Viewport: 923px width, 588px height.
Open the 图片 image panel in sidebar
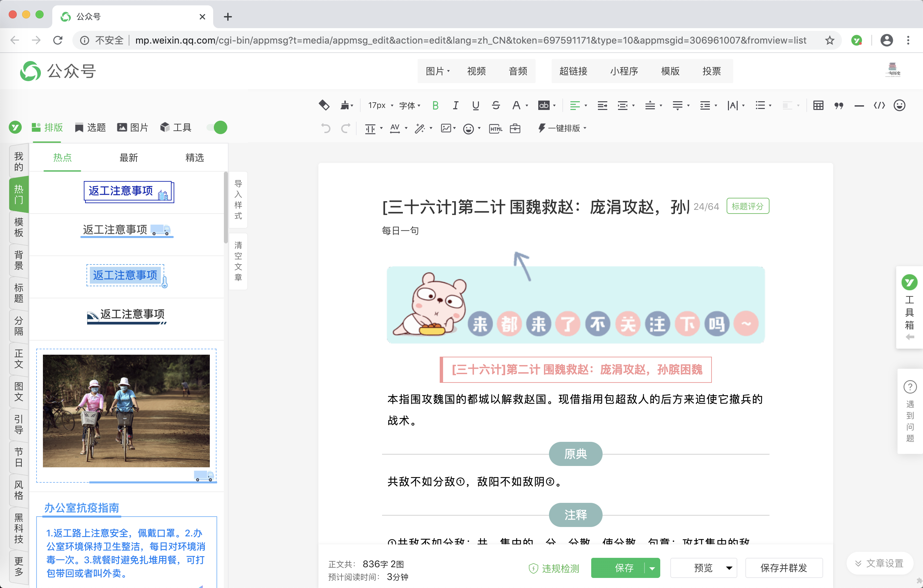coord(132,127)
